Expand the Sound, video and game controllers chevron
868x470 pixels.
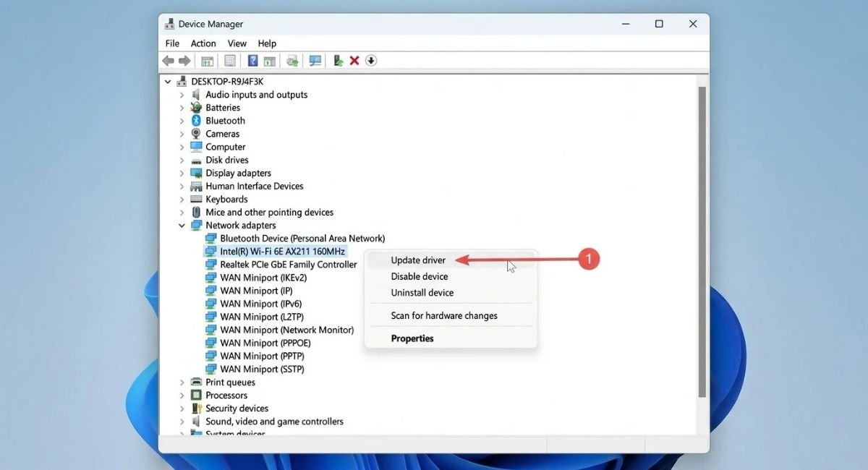(x=182, y=422)
